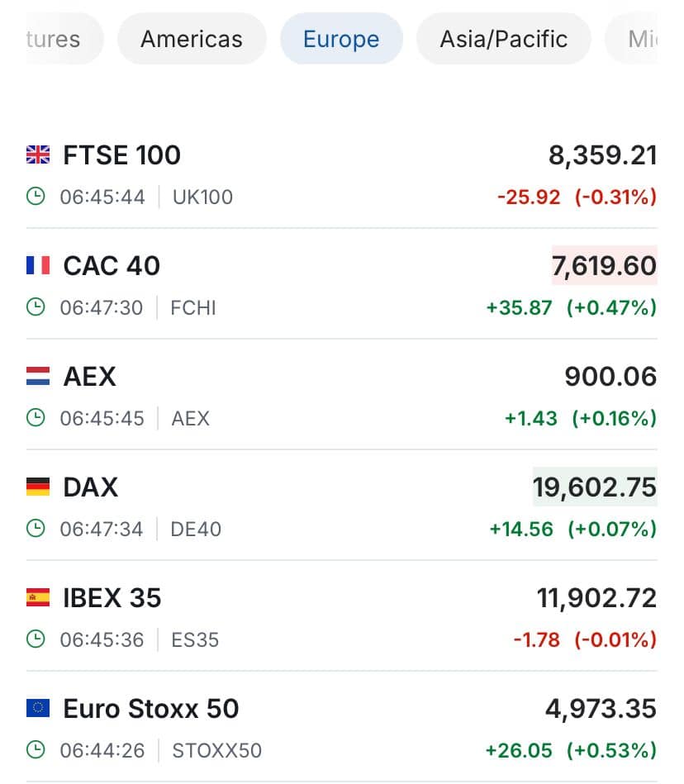Click the IBEX 35 index name
This screenshot has width=684, height=784.
click(112, 597)
